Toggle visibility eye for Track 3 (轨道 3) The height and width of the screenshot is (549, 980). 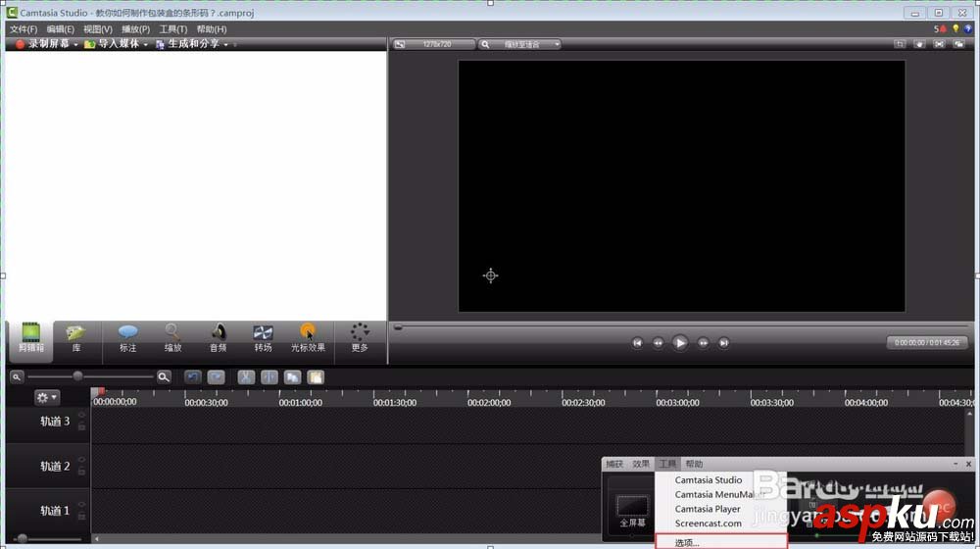[x=82, y=416]
